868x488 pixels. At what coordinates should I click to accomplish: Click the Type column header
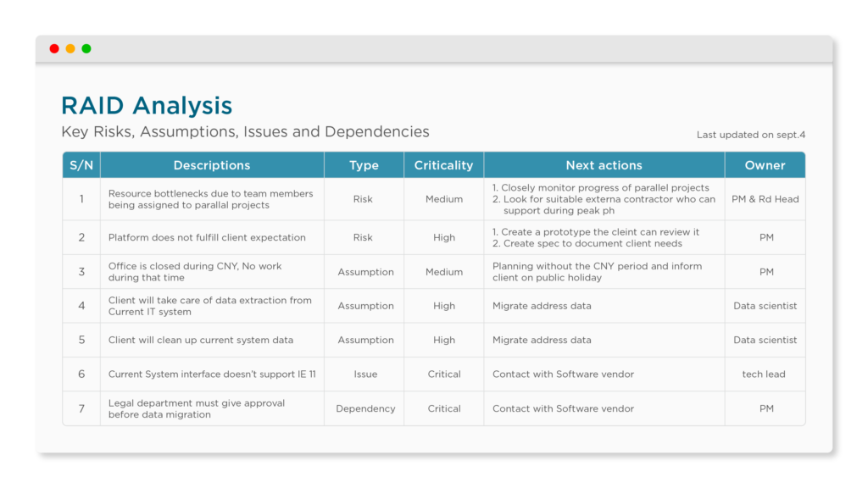[x=364, y=165]
